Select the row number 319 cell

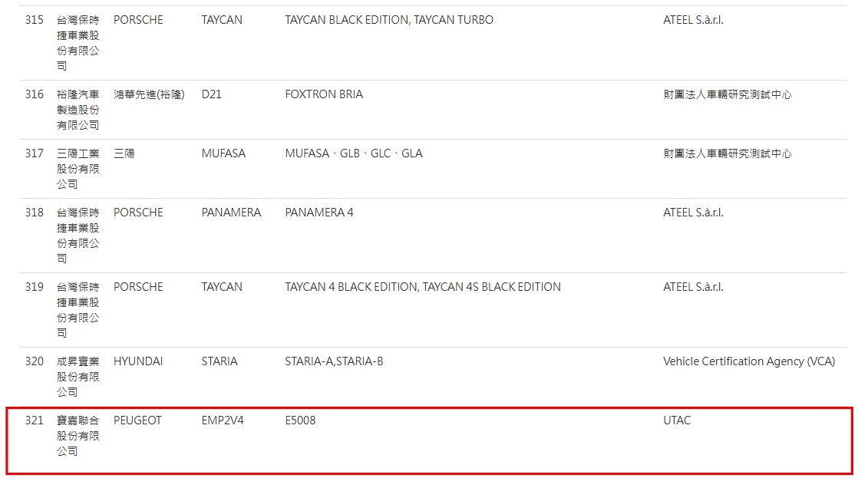tap(35, 287)
